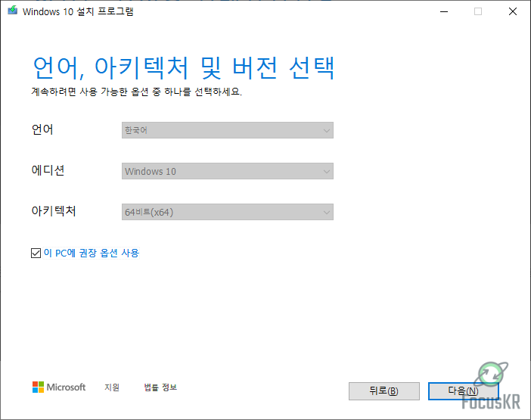Viewport: 531px width, 420px height.
Task: Click the 뒤로(B) button
Action: 384,391
